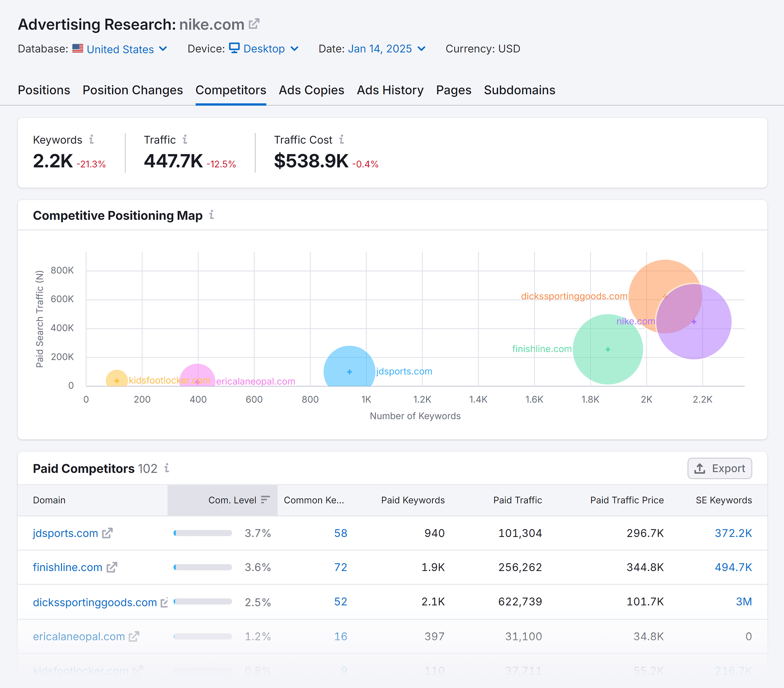Click ericalaneopal.com common keywords value 16

point(341,637)
